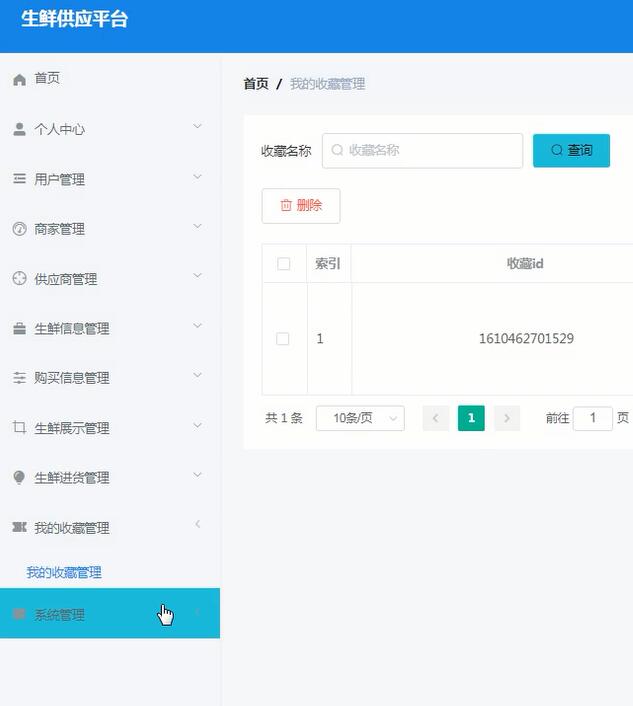
Task: Click the cell 1610462701529
Action: pos(526,339)
